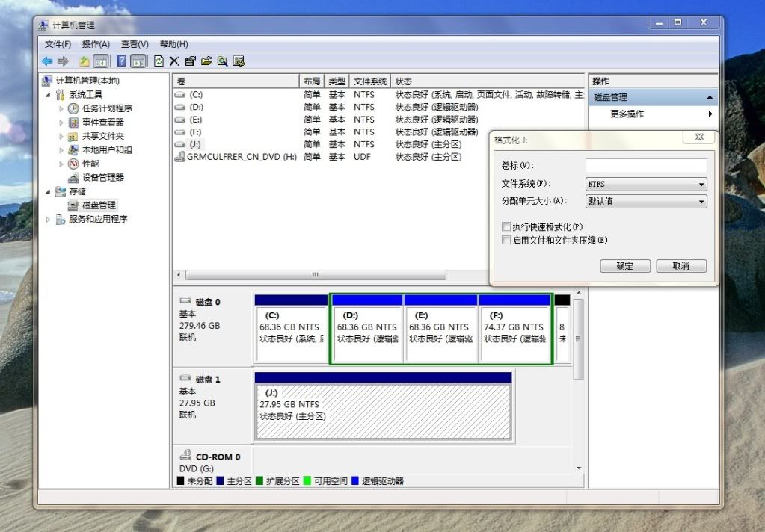
Task: Collapse the 系统工具 tree node
Action: (x=49, y=95)
